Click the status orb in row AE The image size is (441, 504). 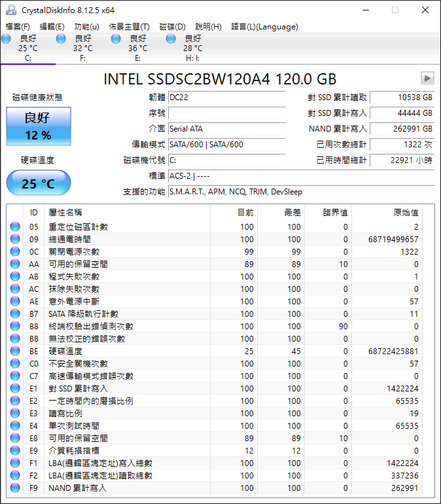15,301
